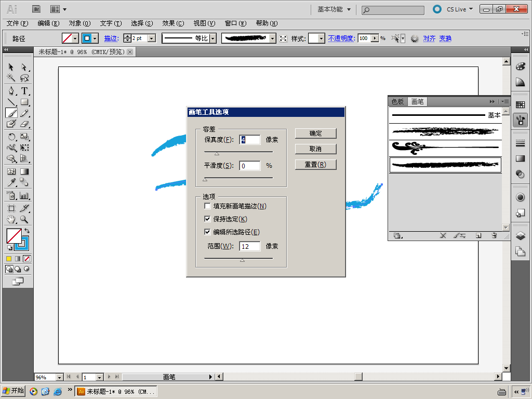The height and width of the screenshot is (399, 532).
Task: Open the Layers panel icon in right dock
Action: pos(520,235)
